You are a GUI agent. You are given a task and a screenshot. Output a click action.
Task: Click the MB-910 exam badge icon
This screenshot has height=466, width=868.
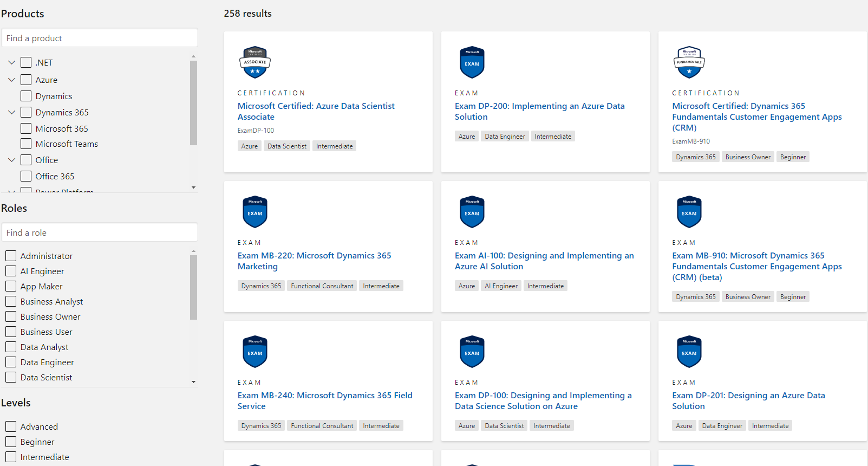(x=689, y=212)
